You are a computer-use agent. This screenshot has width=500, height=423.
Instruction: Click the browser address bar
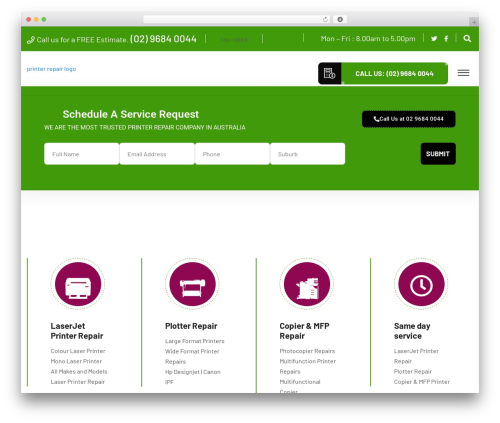pos(237,19)
